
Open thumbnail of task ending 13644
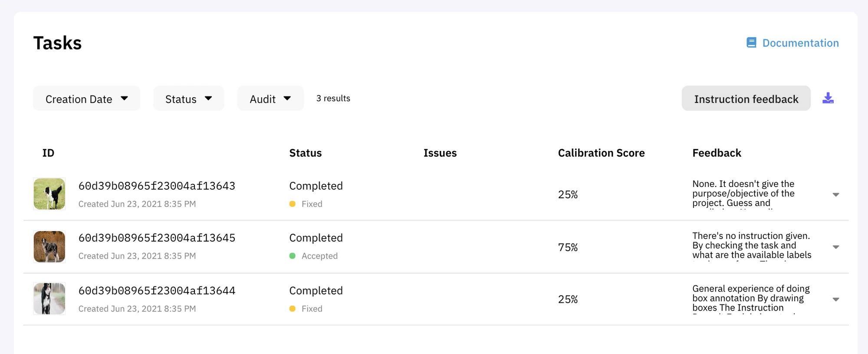tap(49, 298)
